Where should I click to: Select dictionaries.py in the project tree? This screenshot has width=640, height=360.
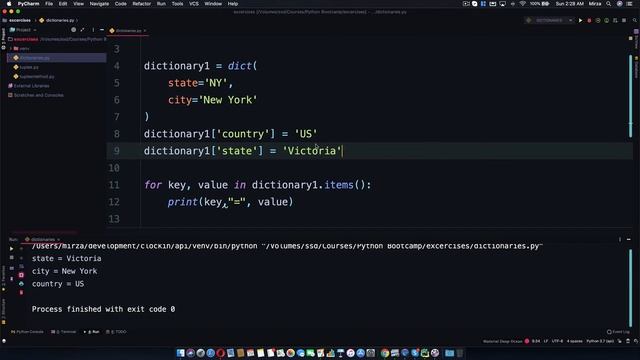pos(35,58)
